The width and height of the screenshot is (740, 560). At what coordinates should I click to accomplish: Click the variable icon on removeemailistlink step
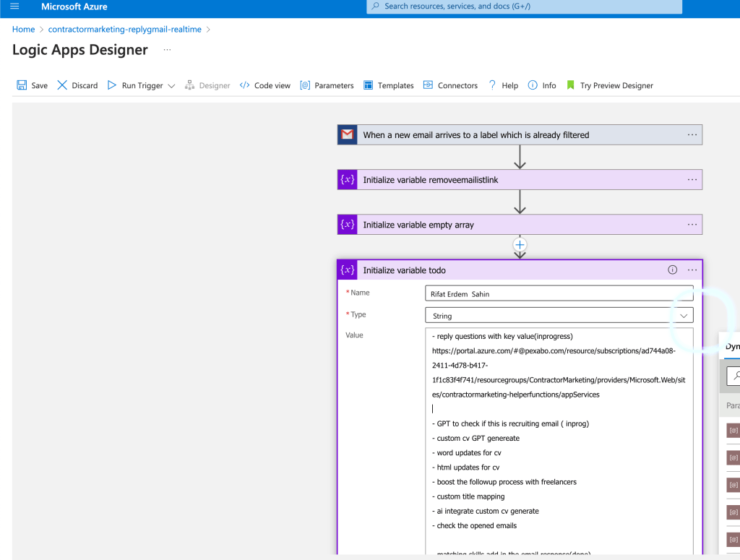click(x=348, y=180)
